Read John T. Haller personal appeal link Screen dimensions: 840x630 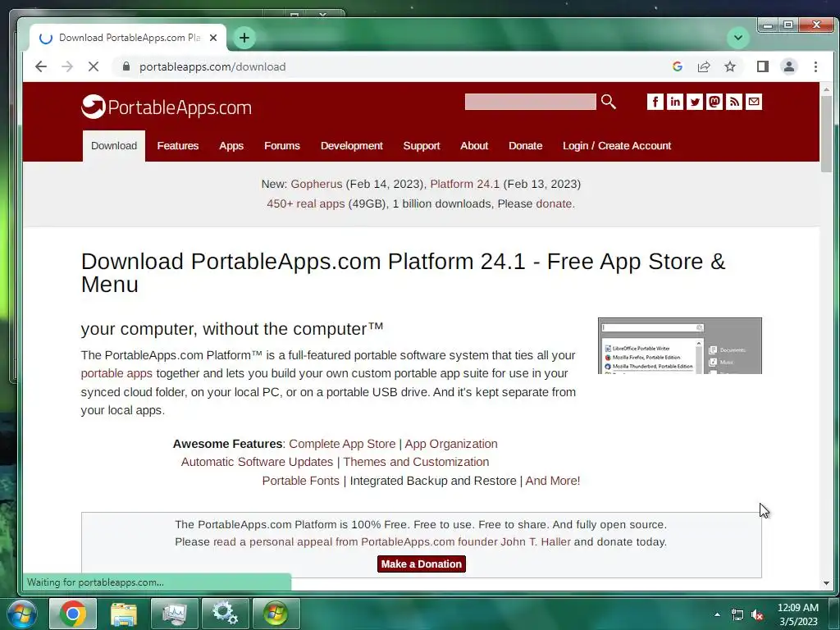point(392,541)
